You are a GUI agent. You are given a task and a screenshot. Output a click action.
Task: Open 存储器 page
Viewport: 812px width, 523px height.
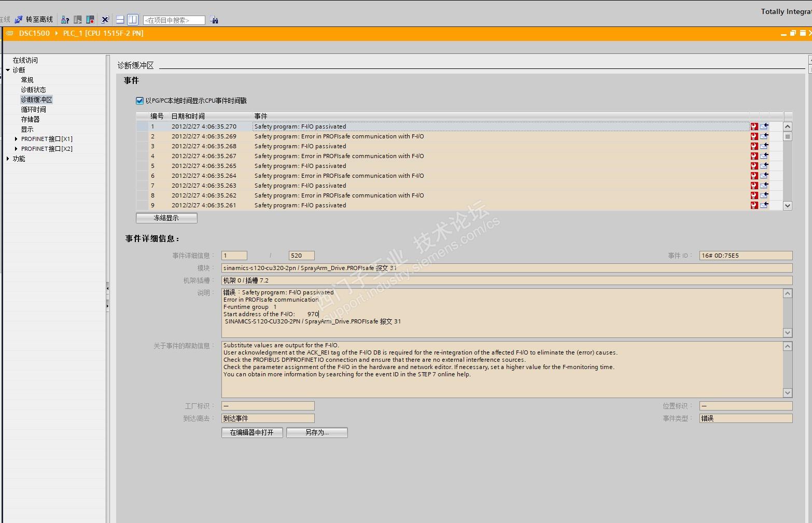(x=30, y=119)
